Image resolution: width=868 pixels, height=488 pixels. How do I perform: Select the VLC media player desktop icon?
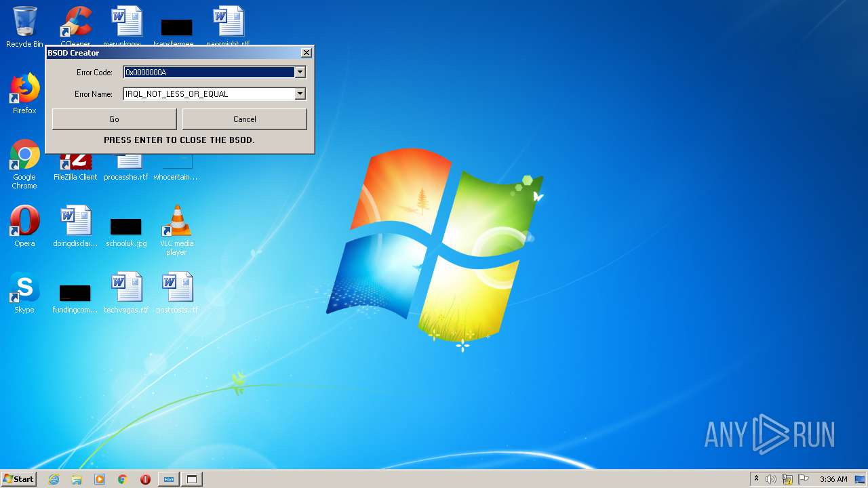tap(176, 230)
